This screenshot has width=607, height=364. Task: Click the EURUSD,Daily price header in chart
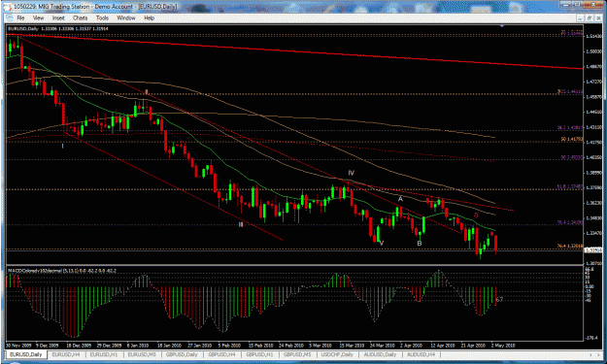click(58, 28)
